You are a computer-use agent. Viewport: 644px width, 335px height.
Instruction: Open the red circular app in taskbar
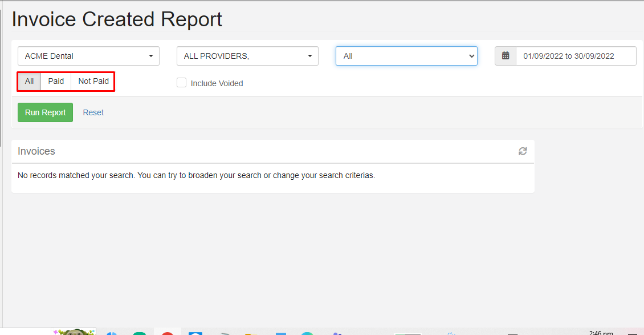[167, 333]
